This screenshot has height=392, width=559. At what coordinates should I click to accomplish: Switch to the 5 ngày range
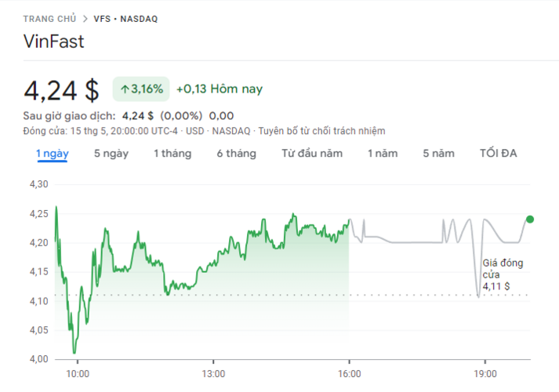(111, 154)
